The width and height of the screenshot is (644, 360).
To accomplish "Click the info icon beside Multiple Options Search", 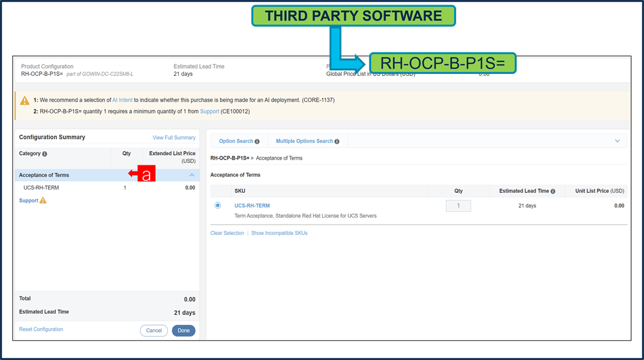I will 337,142.
